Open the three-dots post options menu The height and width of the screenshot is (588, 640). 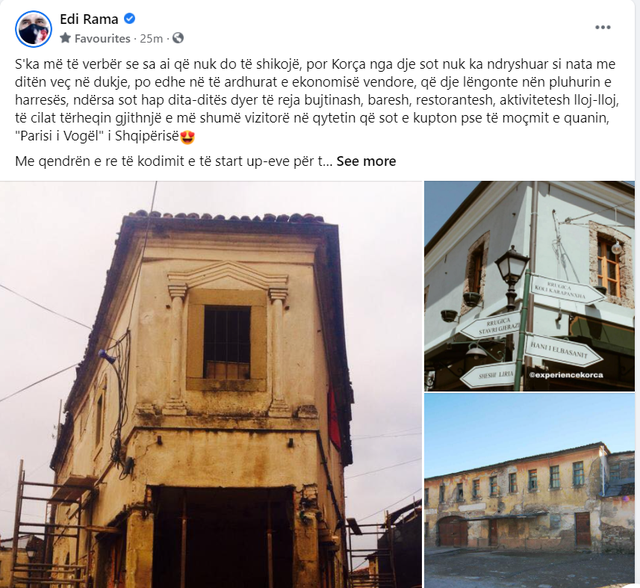pyautogui.click(x=602, y=27)
